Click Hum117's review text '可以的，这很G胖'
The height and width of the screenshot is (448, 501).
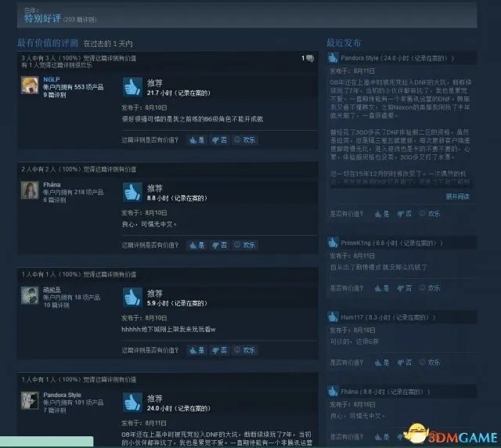click(x=355, y=341)
